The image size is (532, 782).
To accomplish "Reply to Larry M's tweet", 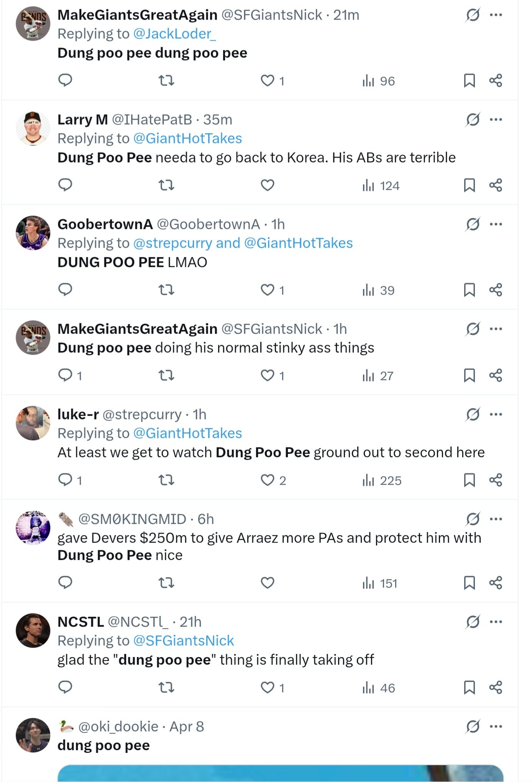I will [65, 185].
